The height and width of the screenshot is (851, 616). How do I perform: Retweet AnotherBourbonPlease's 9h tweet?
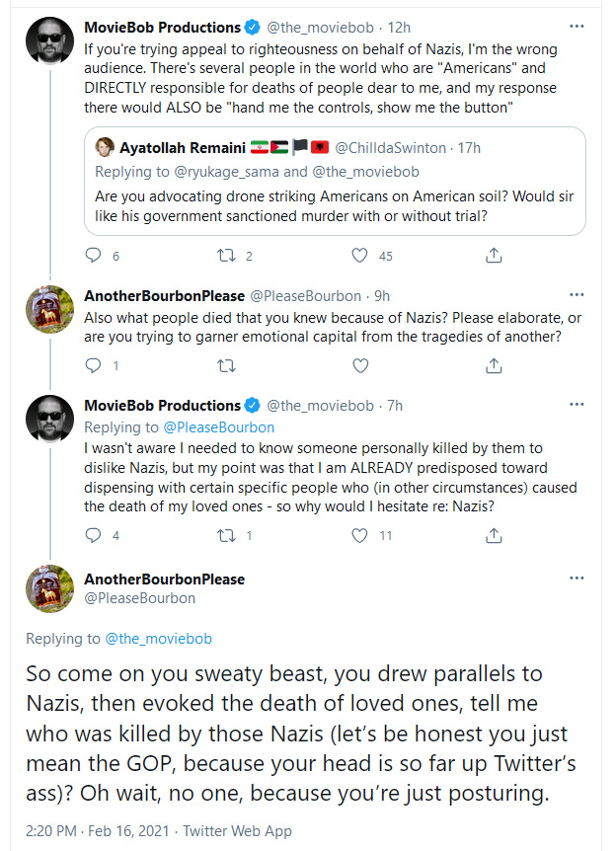(226, 366)
